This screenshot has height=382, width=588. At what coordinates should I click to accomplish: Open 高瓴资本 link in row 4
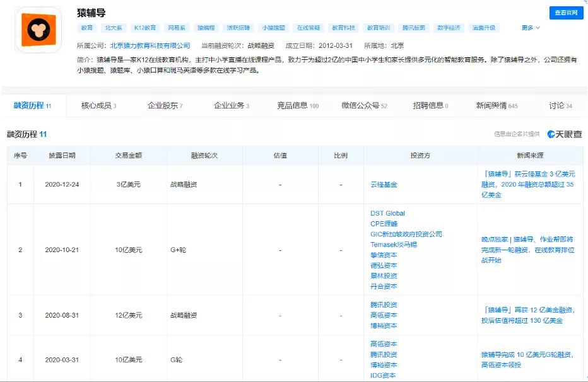[x=384, y=344]
